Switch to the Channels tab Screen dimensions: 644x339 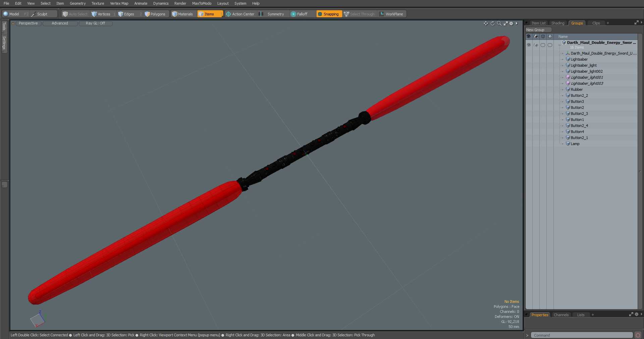click(x=561, y=315)
